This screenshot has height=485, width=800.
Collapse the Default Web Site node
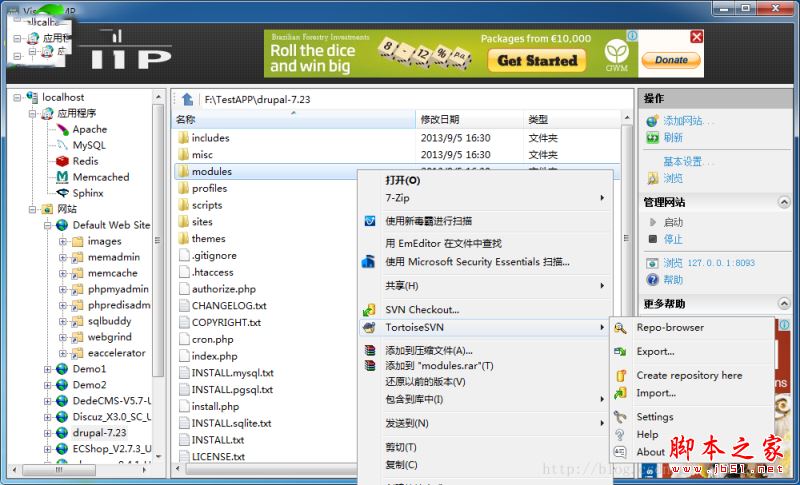coord(48,225)
